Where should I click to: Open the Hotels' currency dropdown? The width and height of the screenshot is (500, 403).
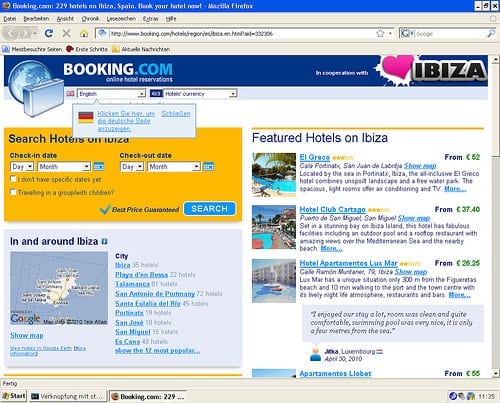(x=200, y=94)
